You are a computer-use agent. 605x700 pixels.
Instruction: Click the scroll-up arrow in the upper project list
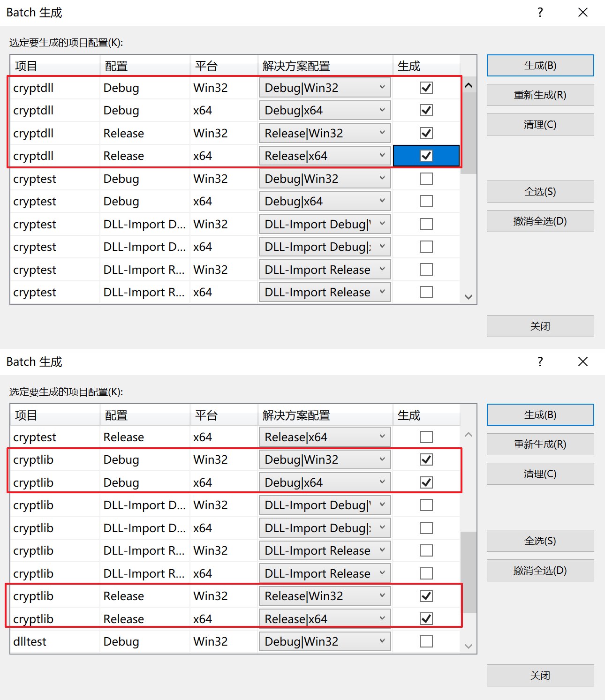tap(468, 86)
